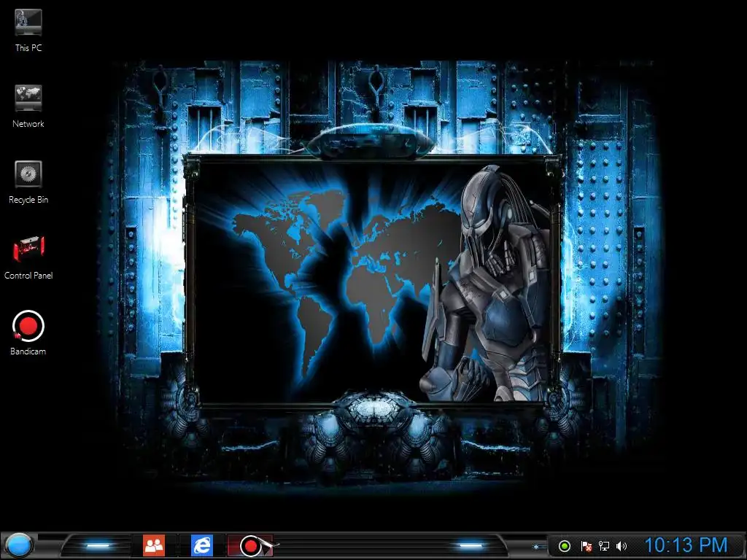Image resolution: width=747 pixels, height=560 pixels.
Task: Click the 10:13 PM clock
Action: (686, 545)
